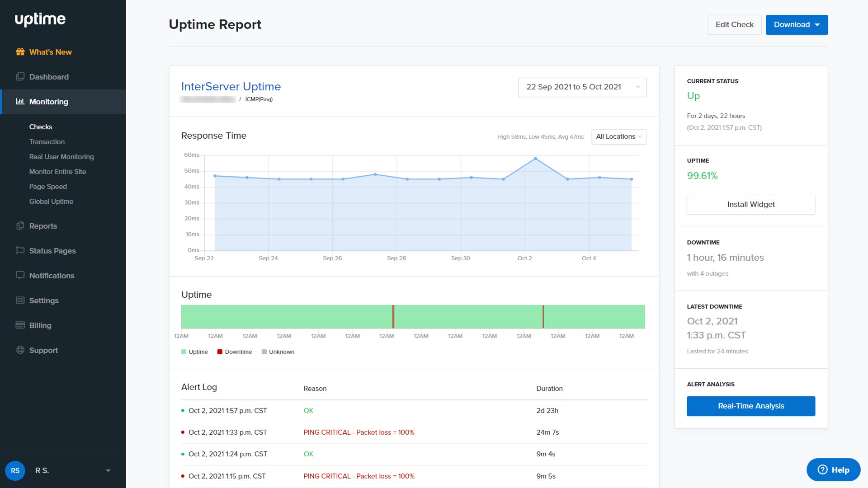
Task: Click the 1 hour, 16 minutes downtime text
Action: [x=725, y=258]
